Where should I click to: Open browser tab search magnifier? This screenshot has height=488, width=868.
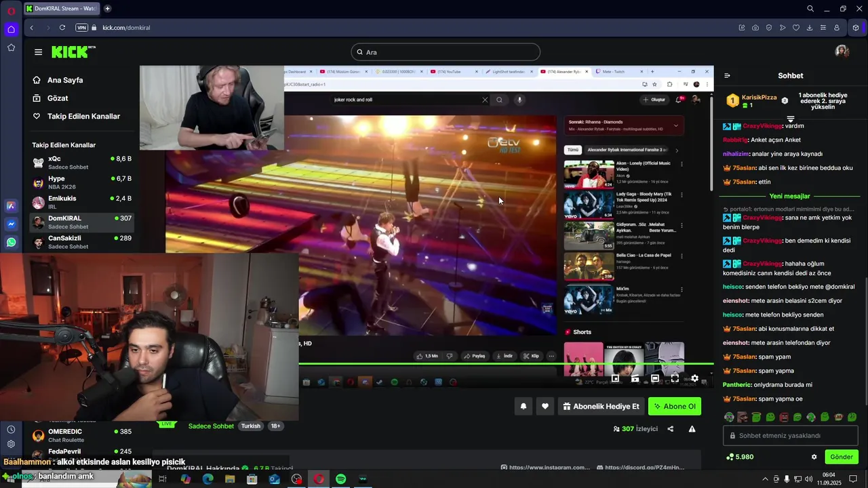point(810,9)
